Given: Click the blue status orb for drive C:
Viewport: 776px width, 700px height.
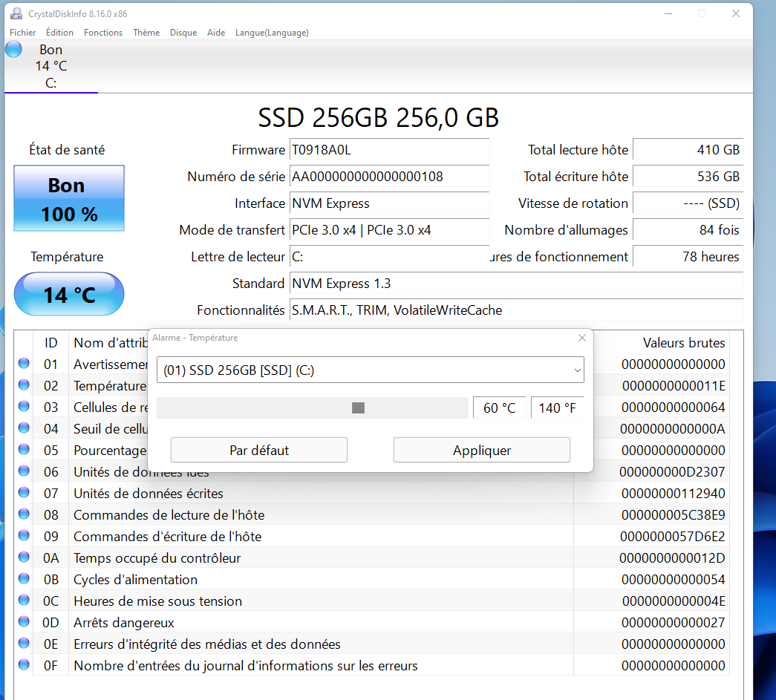Looking at the screenshot, I should pos(14,50).
